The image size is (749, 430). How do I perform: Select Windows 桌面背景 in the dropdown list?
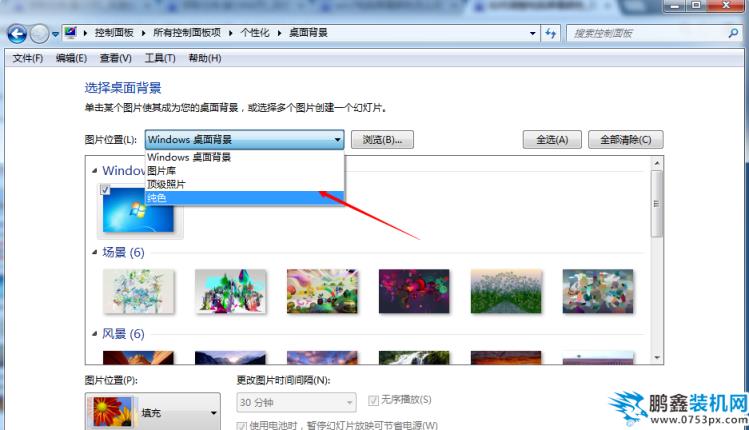click(x=244, y=157)
